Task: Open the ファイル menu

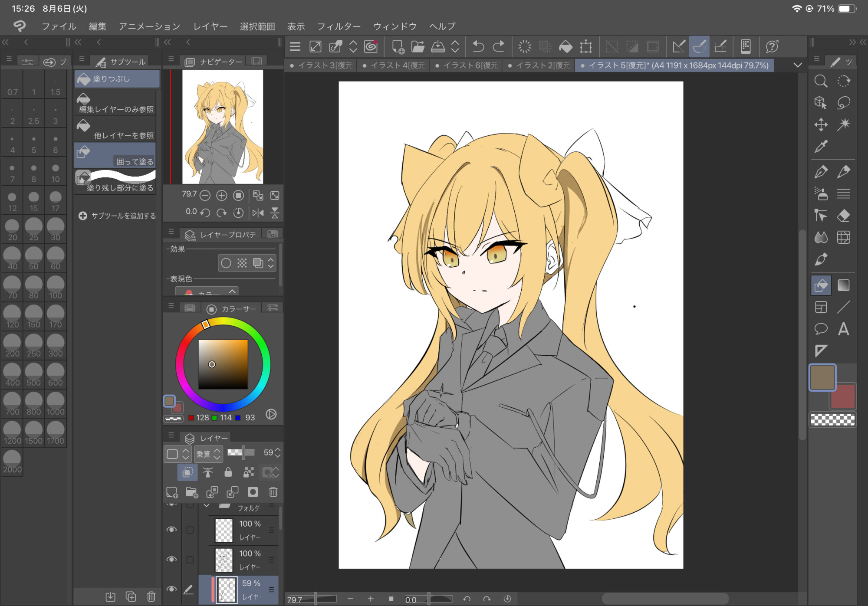Action: 59,26
